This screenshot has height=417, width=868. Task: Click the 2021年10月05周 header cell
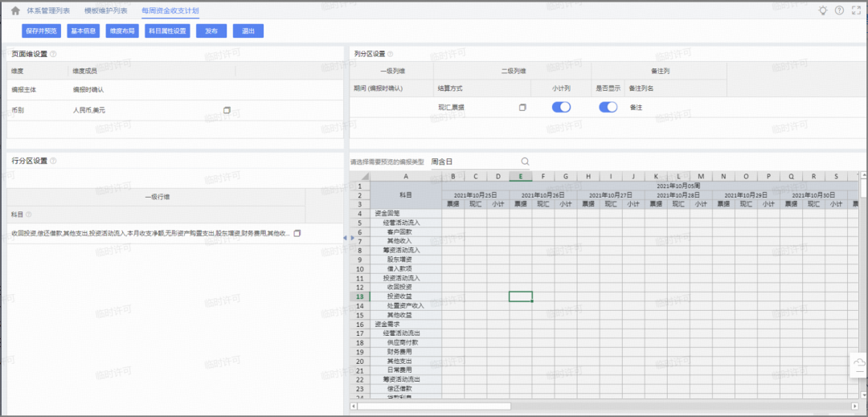(x=678, y=186)
